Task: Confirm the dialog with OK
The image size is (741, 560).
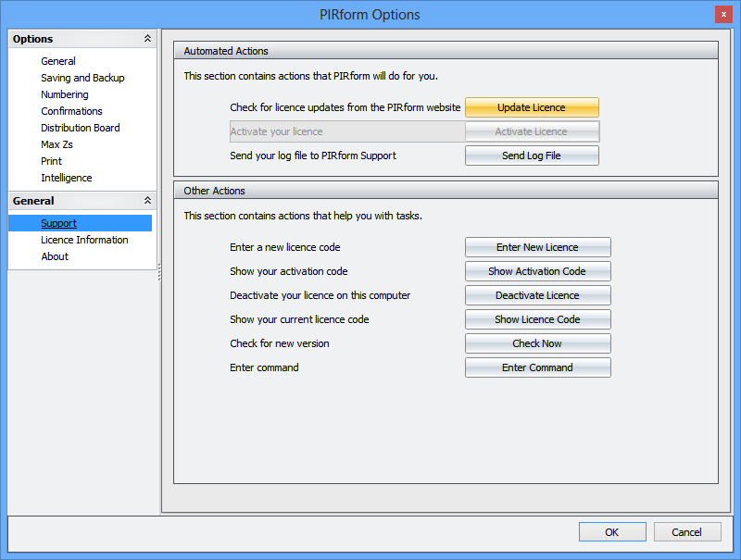Action: (612, 532)
